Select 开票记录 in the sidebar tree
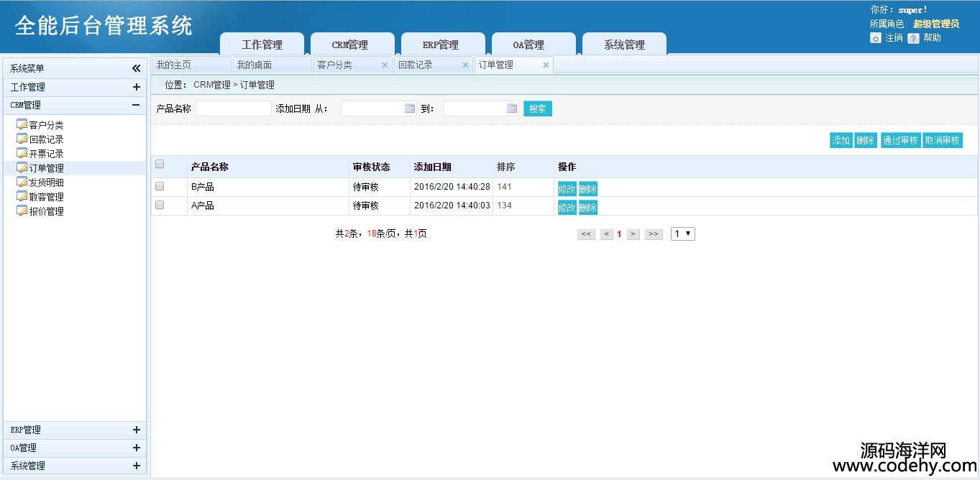 click(47, 154)
